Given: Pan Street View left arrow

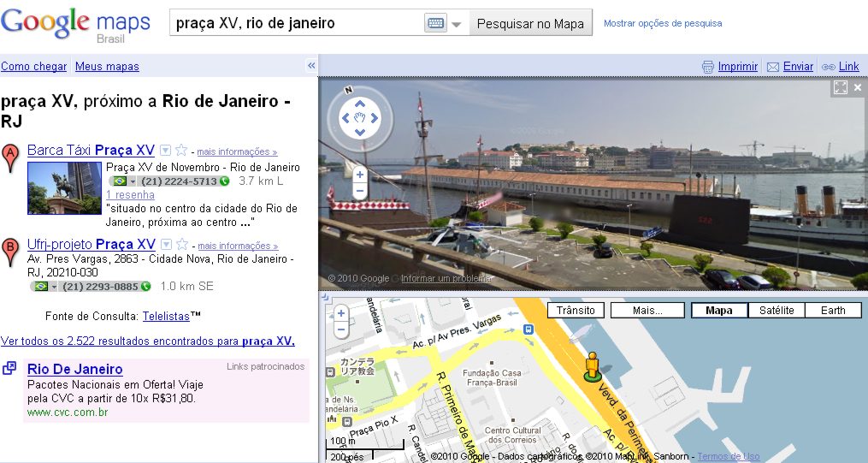Looking at the screenshot, I should point(345,117).
